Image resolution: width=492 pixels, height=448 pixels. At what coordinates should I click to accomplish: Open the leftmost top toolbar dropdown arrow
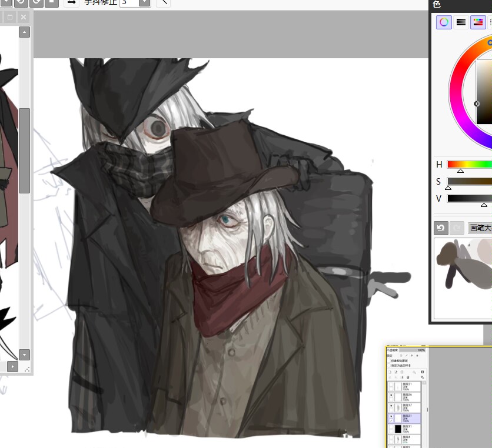(6, 3)
